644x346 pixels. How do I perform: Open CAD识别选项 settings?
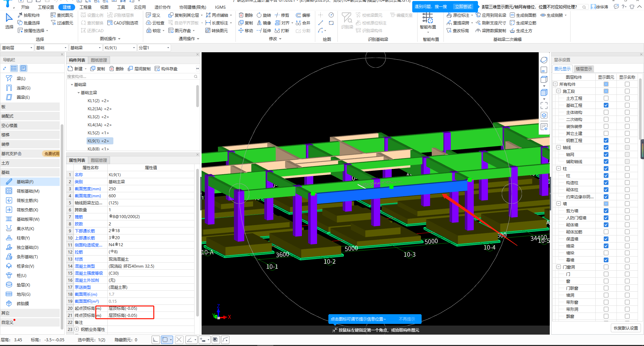point(123,23)
